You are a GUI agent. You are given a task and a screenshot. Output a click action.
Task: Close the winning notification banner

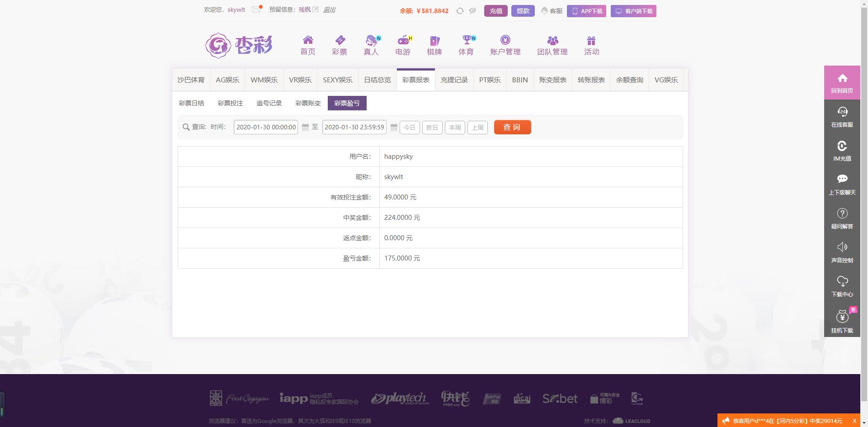click(x=854, y=421)
